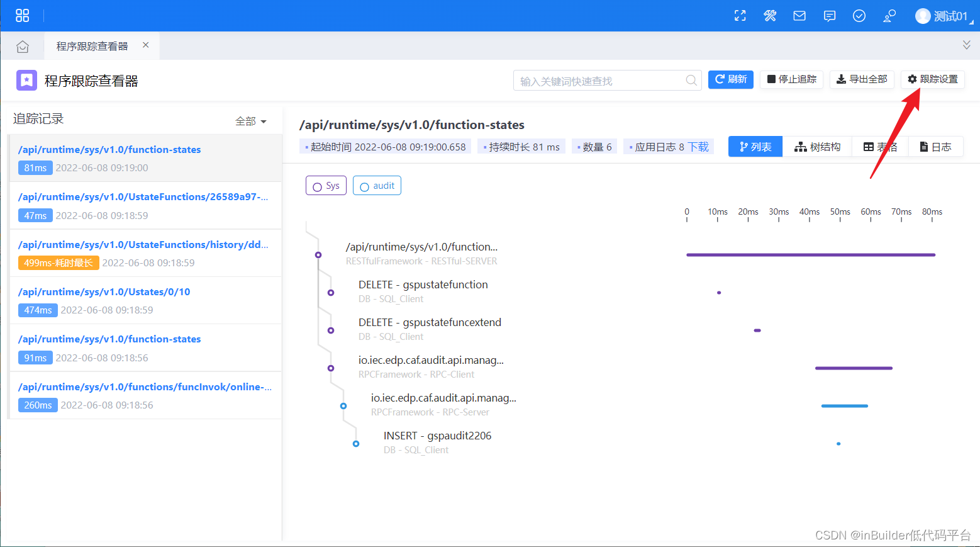Click the 下载 application log link
Viewport: 980px width, 547px height.
click(x=698, y=147)
